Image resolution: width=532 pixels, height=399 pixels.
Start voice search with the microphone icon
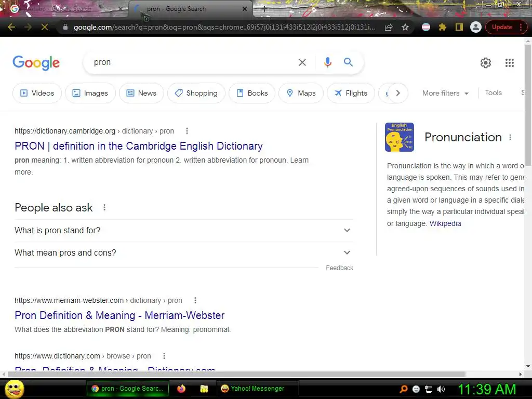click(327, 62)
